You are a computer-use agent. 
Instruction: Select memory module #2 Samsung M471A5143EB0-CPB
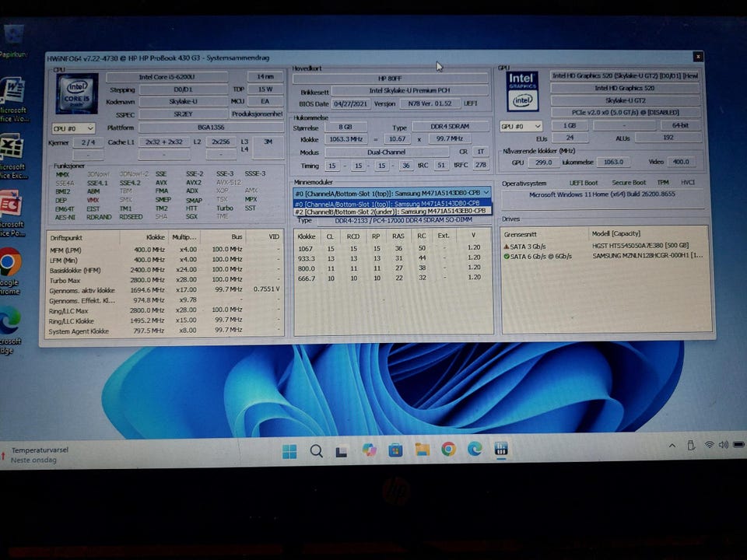pos(391,212)
